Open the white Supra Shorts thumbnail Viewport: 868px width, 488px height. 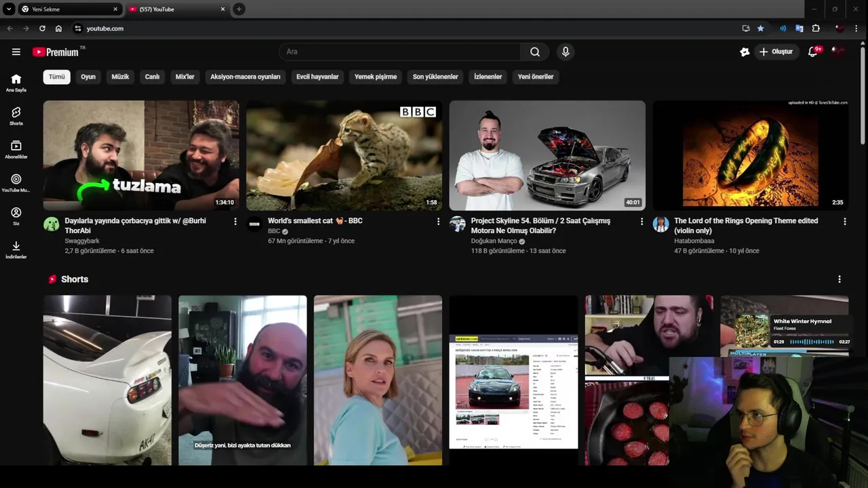107,380
